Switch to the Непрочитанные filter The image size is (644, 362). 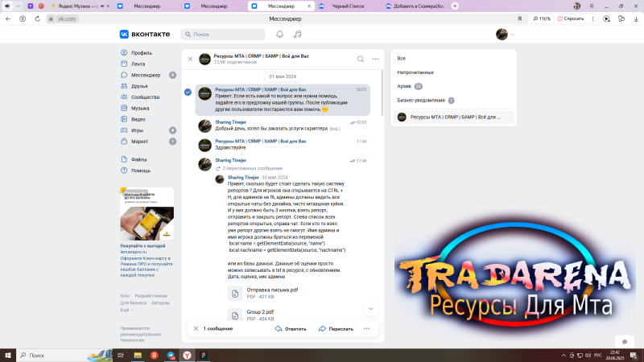415,72
